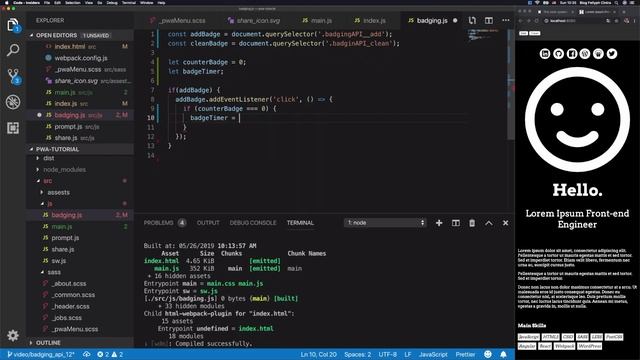This screenshot has width=640, height=360.
Task: Open Twitter icon in browser page
Action: [x=611, y=53]
